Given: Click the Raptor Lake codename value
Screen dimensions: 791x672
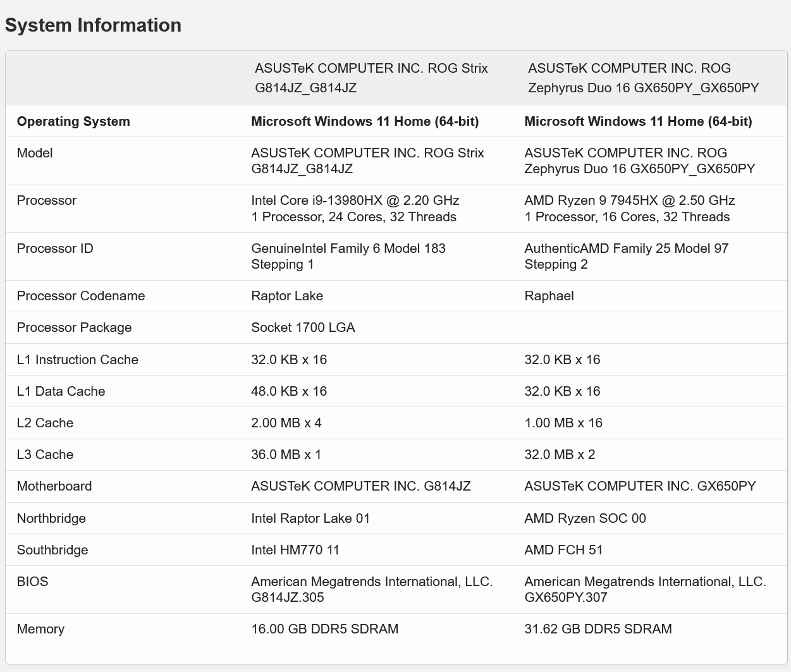Looking at the screenshot, I should (287, 296).
